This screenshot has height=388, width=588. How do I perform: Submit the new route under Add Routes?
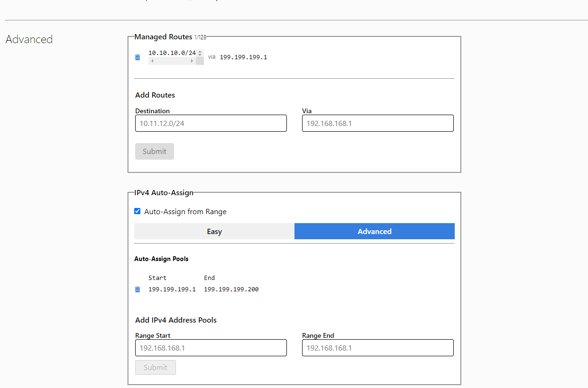[x=155, y=151]
